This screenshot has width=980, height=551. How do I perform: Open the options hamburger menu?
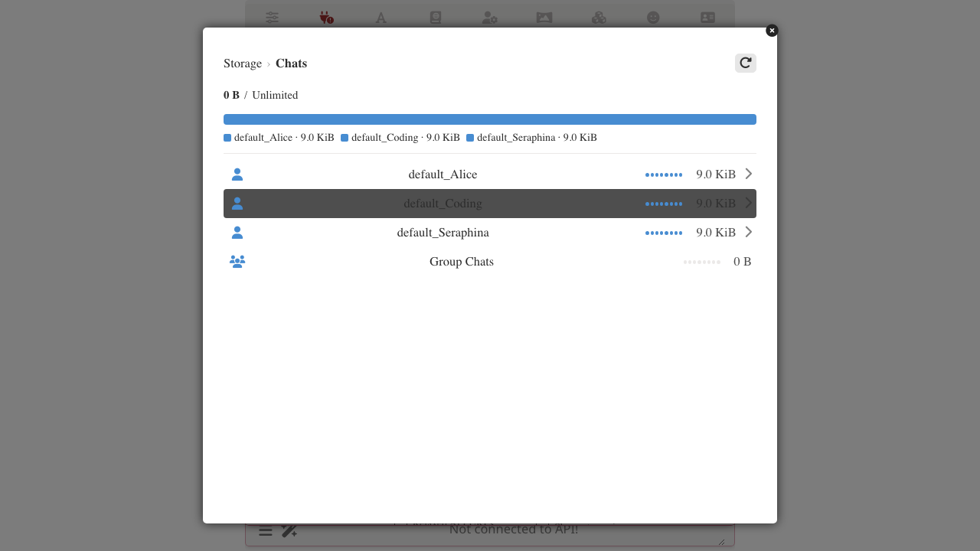(x=265, y=530)
